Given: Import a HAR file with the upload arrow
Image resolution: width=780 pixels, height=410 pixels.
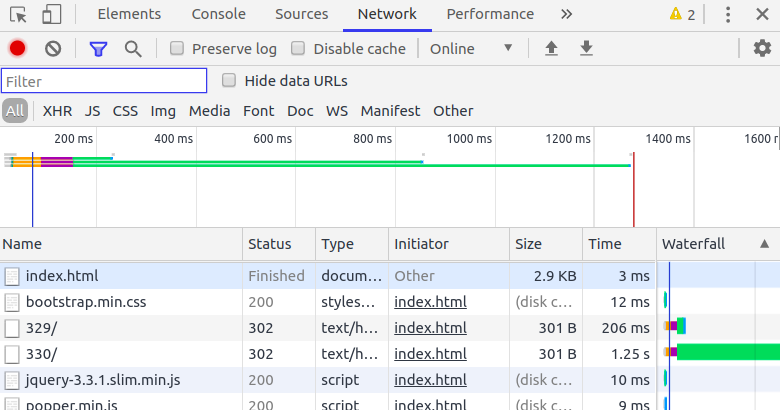Looking at the screenshot, I should click(551, 48).
